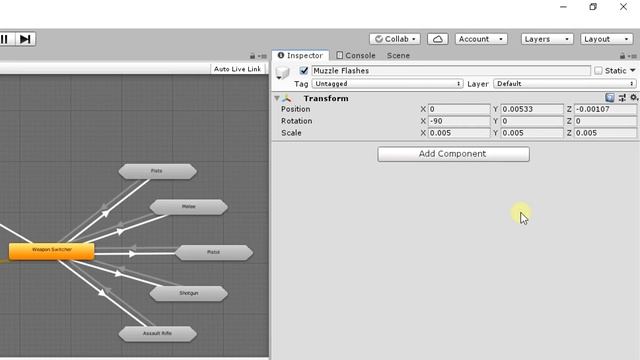Click the Pause playback button

pos(5,39)
